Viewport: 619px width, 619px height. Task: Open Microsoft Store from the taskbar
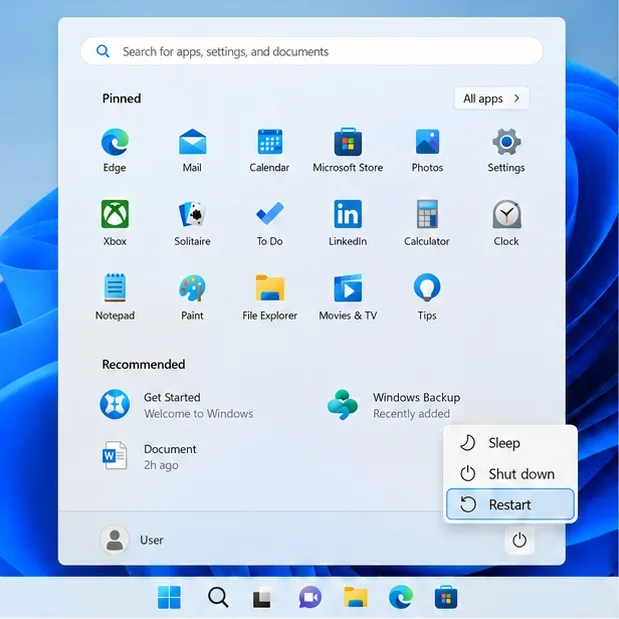click(446, 597)
